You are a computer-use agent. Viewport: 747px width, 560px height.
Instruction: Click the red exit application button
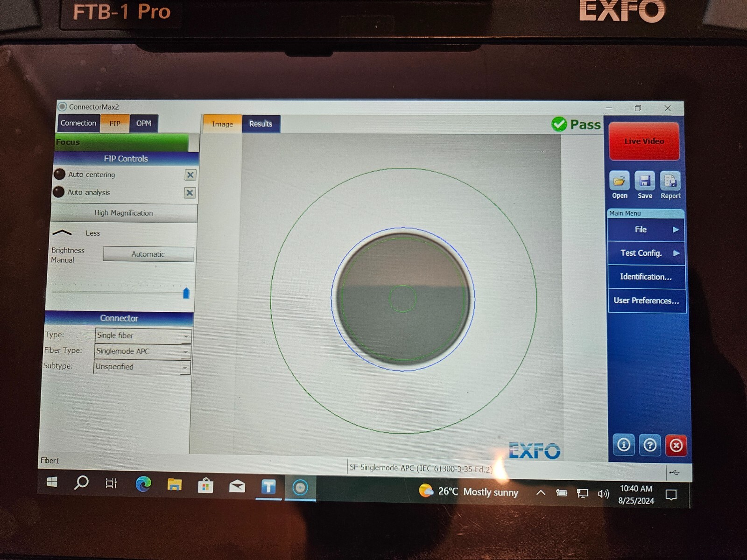pos(676,446)
